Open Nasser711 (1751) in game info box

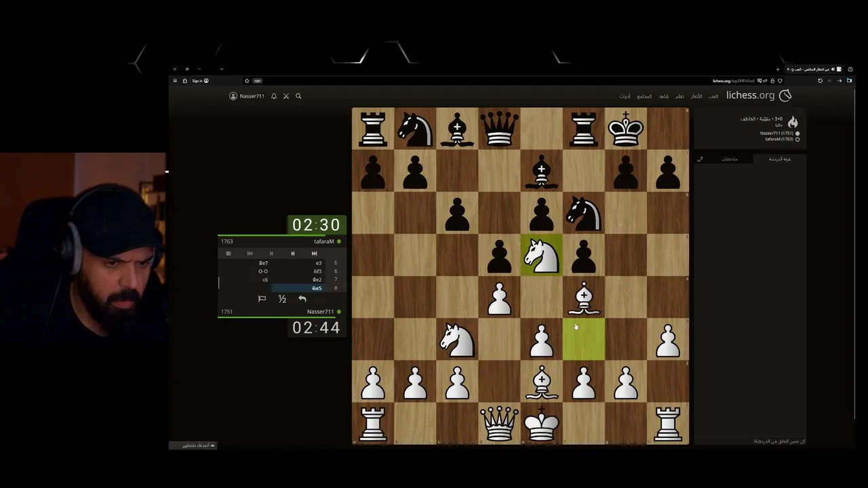coord(776,133)
